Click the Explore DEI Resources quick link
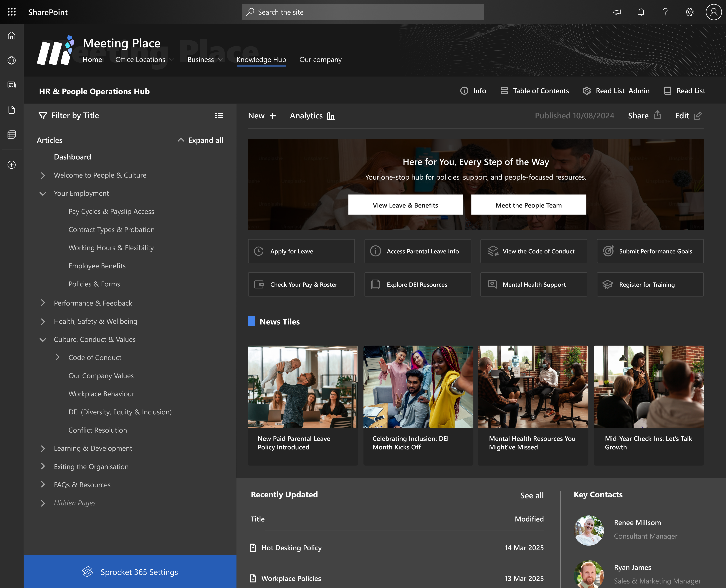The width and height of the screenshot is (726, 588). pos(418,284)
